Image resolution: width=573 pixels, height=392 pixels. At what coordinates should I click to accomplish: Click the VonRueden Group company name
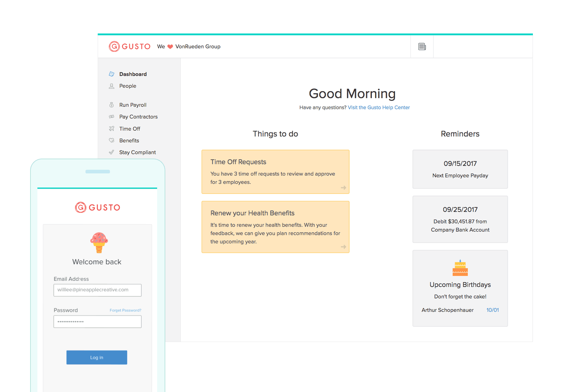click(198, 46)
